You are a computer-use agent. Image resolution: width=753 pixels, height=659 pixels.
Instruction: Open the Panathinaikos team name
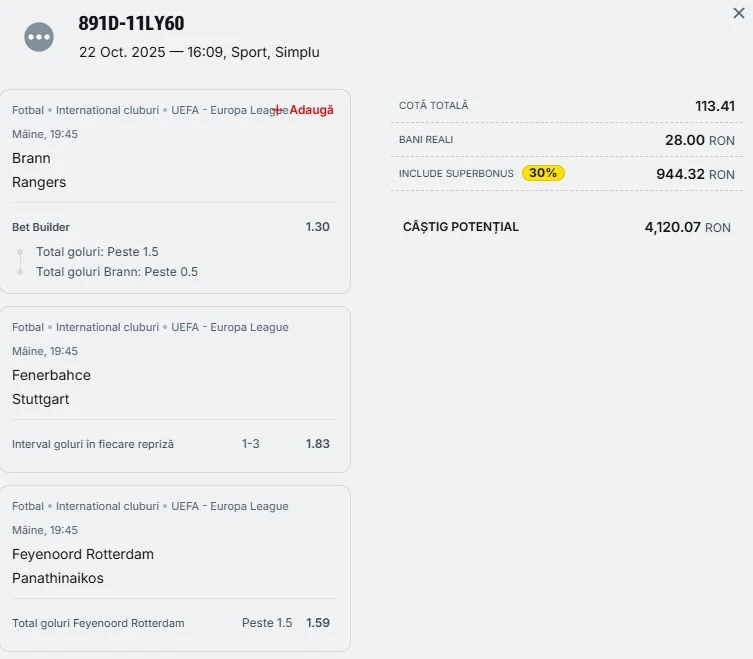[58, 578]
